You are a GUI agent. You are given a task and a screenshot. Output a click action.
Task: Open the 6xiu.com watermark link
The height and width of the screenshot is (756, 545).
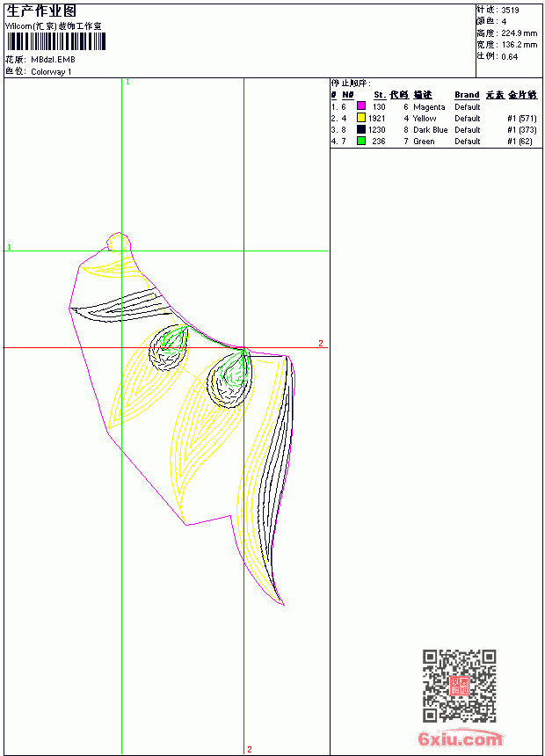click(460, 738)
